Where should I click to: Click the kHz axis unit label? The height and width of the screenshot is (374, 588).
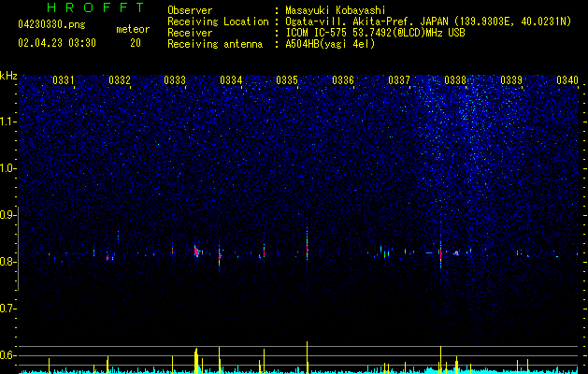8,76
